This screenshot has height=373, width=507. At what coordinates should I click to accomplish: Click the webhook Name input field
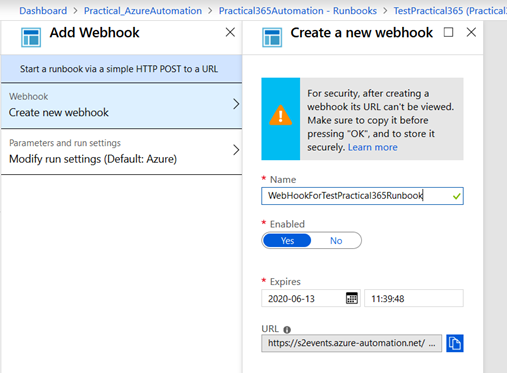(362, 196)
